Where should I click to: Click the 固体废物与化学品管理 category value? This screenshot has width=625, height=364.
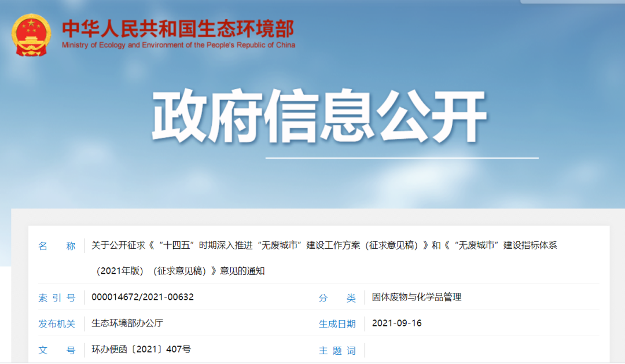click(x=417, y=297)
